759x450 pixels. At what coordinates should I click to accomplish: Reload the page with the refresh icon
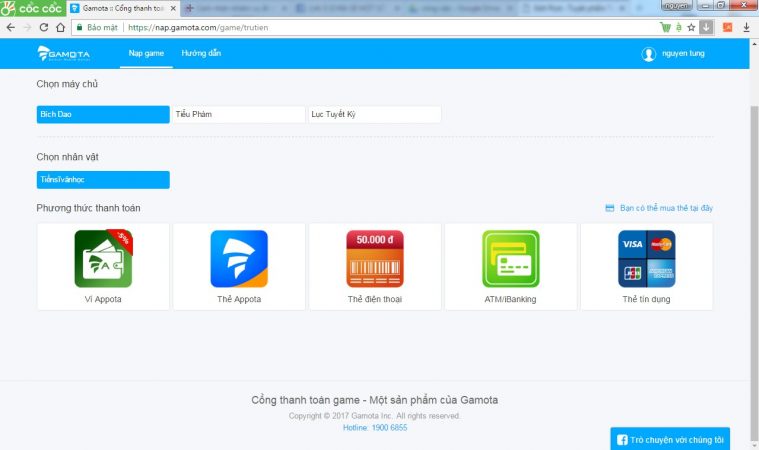tap(44, 28)
